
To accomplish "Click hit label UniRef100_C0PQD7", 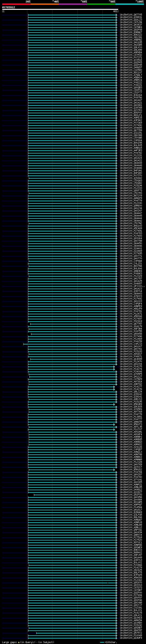I will coord(131,450).
